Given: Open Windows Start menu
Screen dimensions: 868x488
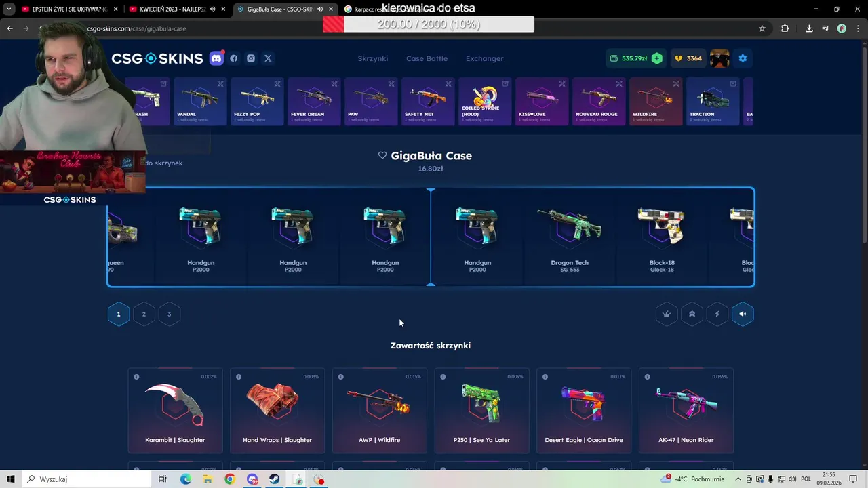Looking at the screenshot, I should point(11,479).
